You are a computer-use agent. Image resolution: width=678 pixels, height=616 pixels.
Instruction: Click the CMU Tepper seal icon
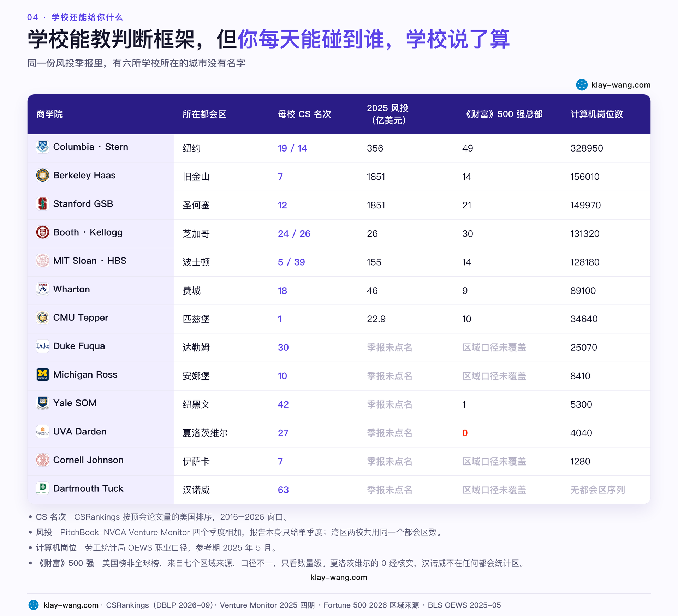tap(43, 318)
